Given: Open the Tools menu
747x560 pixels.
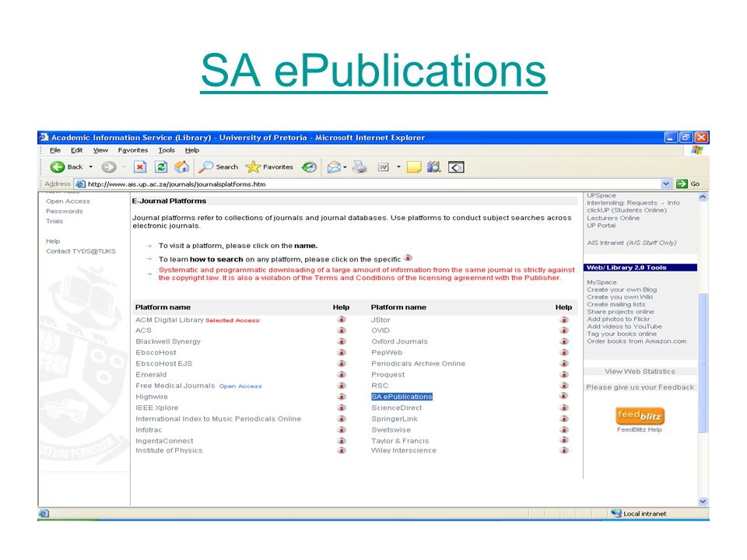Looking at the screenshot, I should [167, 150].
